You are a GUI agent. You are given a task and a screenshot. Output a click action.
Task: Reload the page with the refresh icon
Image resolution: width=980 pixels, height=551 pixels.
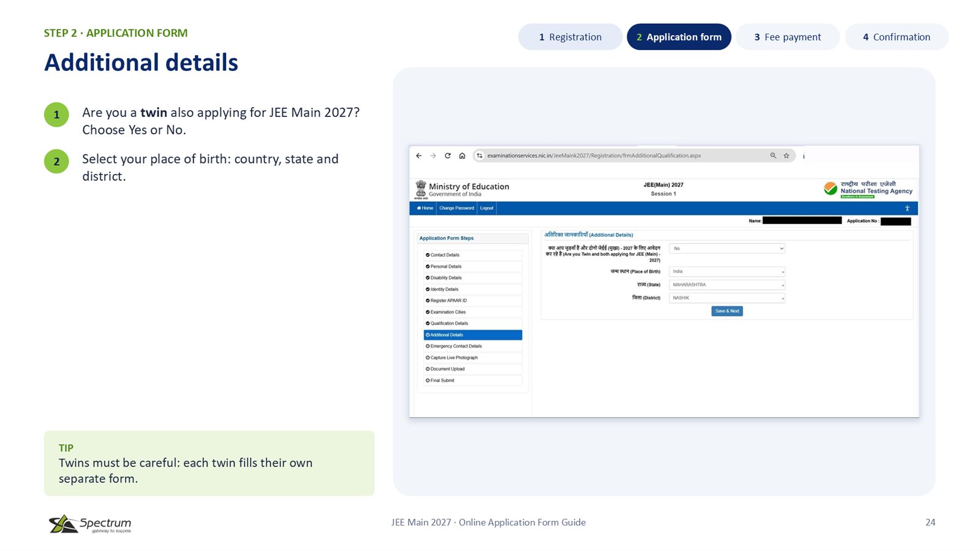coord(448,156)
